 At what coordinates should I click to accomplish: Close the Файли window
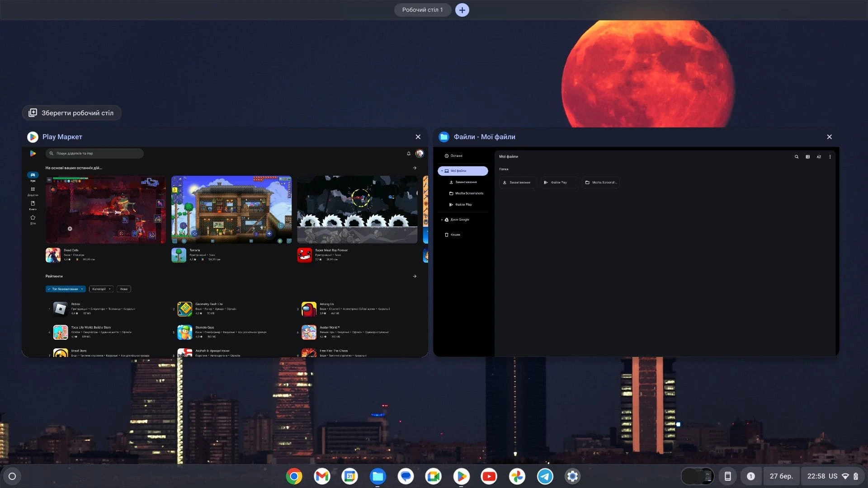tap(829, 137)
